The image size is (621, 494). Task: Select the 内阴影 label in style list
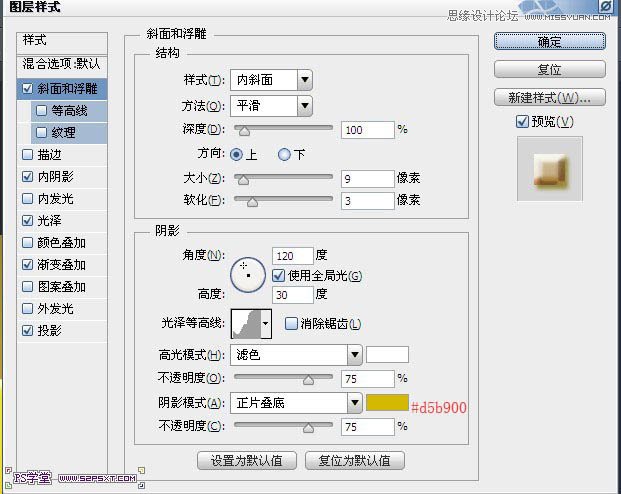(55, 176)
